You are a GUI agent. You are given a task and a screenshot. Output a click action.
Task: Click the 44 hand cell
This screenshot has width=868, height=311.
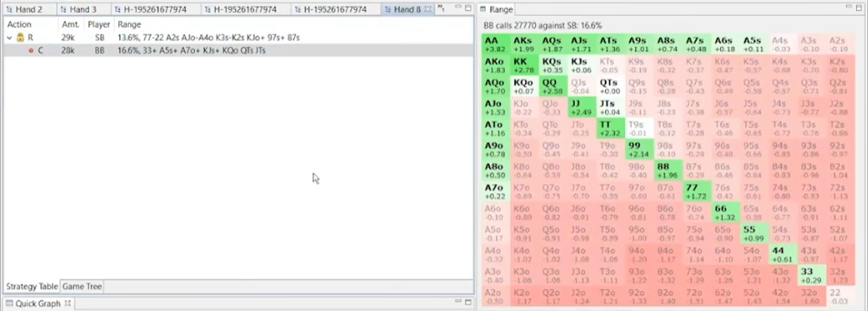783,255
